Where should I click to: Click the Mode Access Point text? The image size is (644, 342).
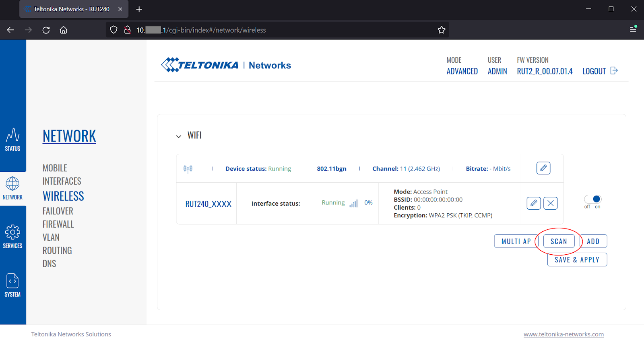coord(421,192)
